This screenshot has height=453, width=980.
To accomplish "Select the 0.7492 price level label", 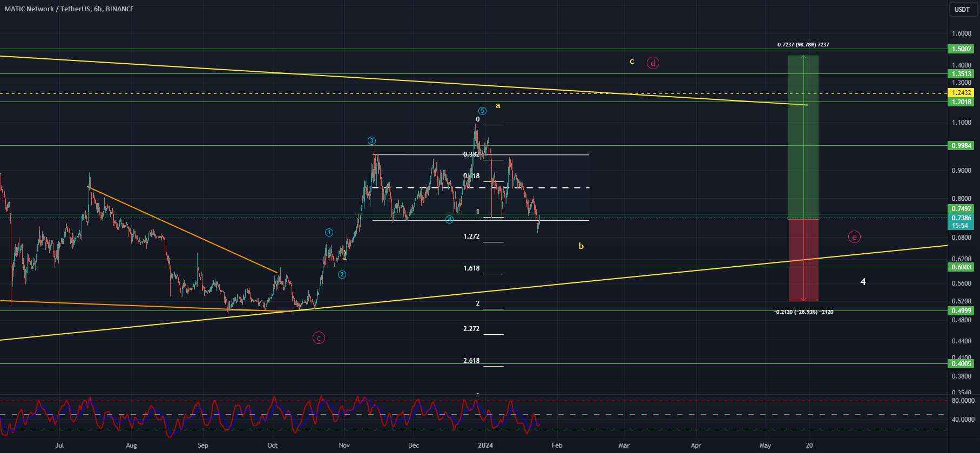I will (962, 209).
